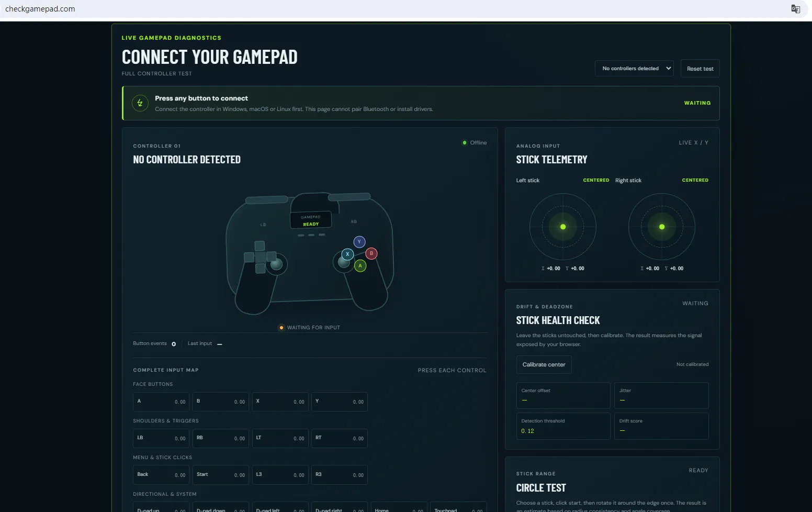Click the 'Not calibrated' status text
The height and width of the screenshot is (512, 812).
pos(692,364)
